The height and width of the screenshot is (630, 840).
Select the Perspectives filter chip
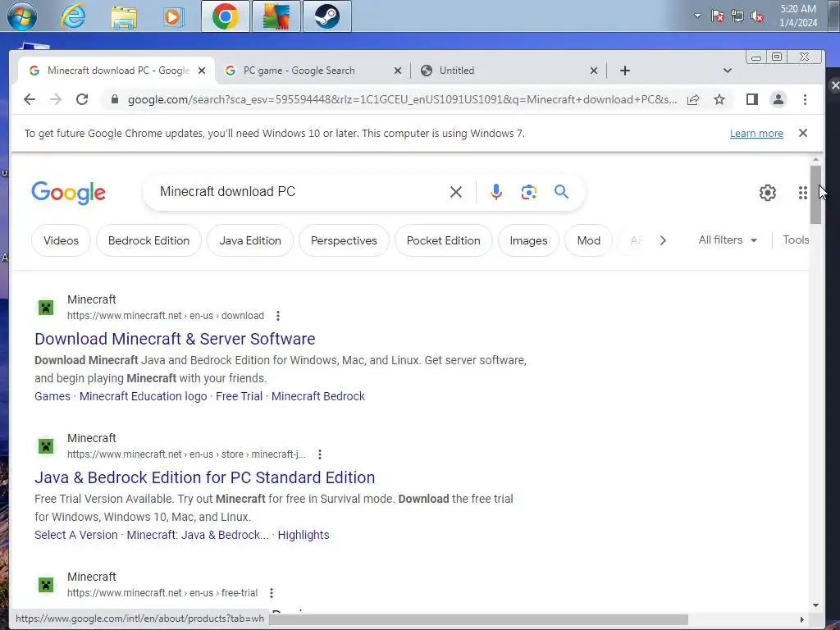(x=344, y=240)
